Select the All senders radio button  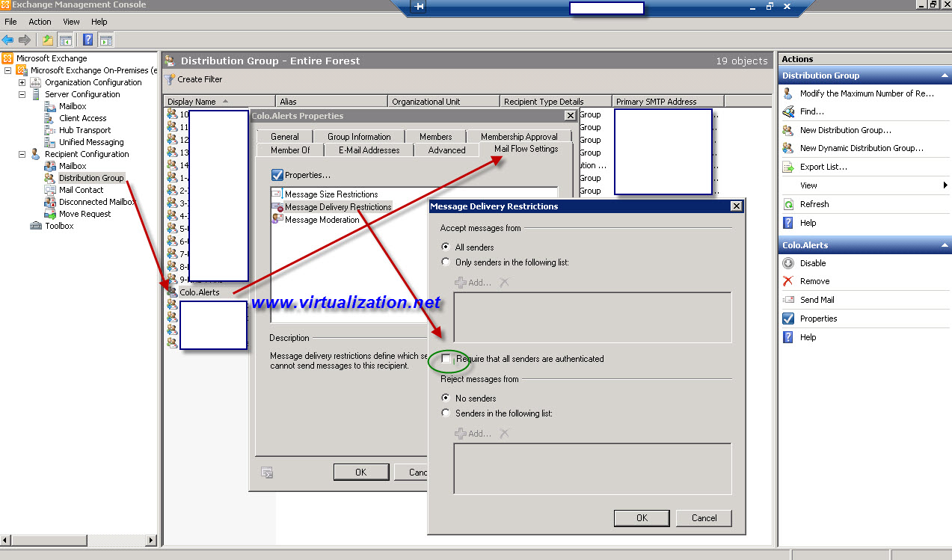(x=446, y=246)
